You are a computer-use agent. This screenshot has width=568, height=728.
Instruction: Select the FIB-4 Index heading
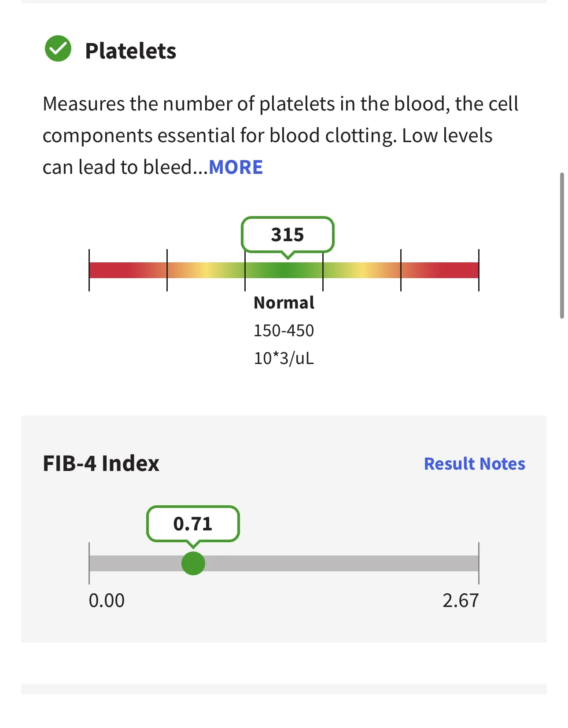101,463
